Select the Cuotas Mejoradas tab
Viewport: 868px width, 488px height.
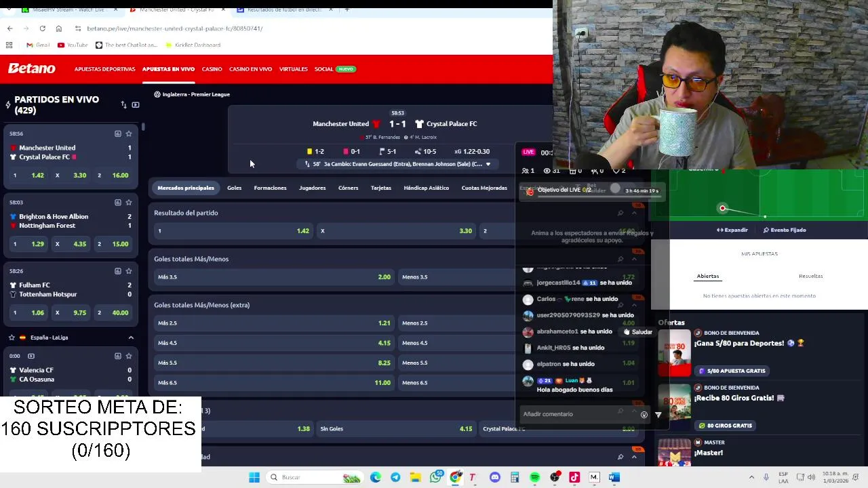tap(484, 188)
